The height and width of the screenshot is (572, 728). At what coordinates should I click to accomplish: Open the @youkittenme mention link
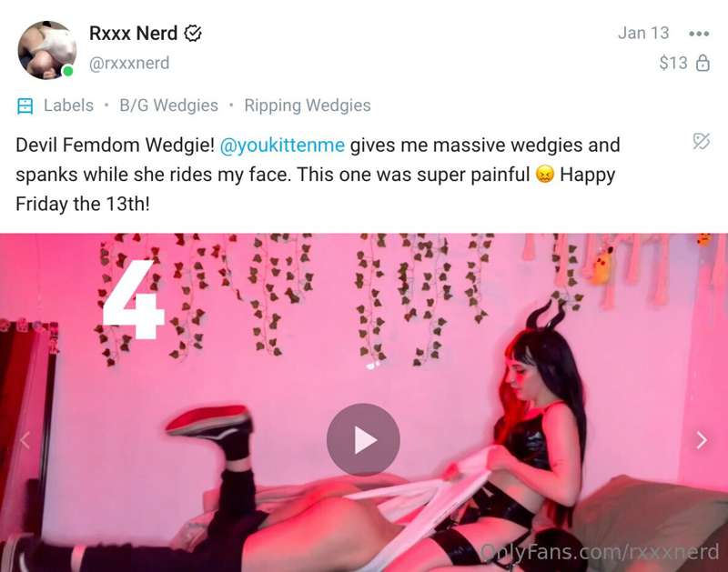click(x=282, y=146)
